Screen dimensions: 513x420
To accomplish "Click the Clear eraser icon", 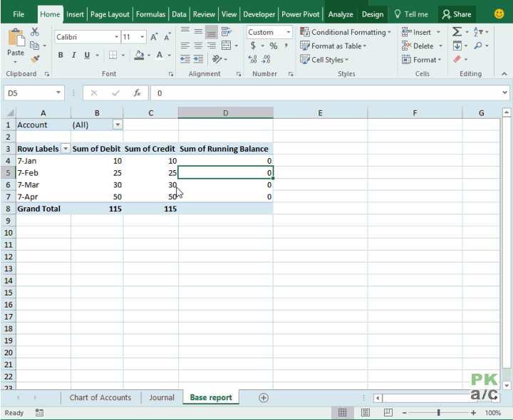I will click(457, 59).
